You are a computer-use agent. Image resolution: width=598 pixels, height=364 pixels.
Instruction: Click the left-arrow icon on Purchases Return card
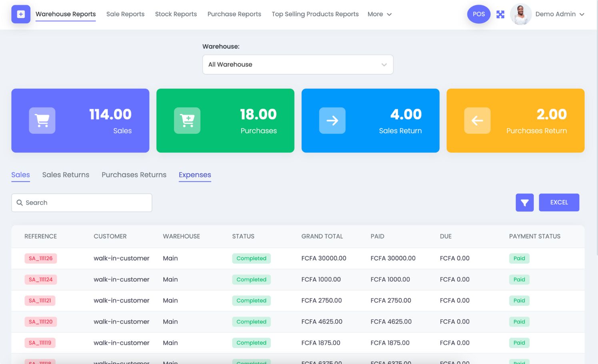[x=477, y=120]
